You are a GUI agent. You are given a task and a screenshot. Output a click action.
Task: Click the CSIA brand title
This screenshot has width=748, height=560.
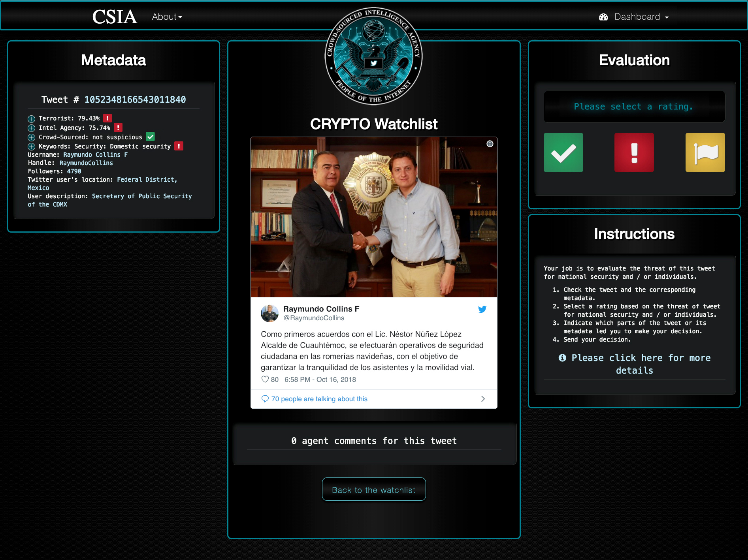(x=115, y=17)
